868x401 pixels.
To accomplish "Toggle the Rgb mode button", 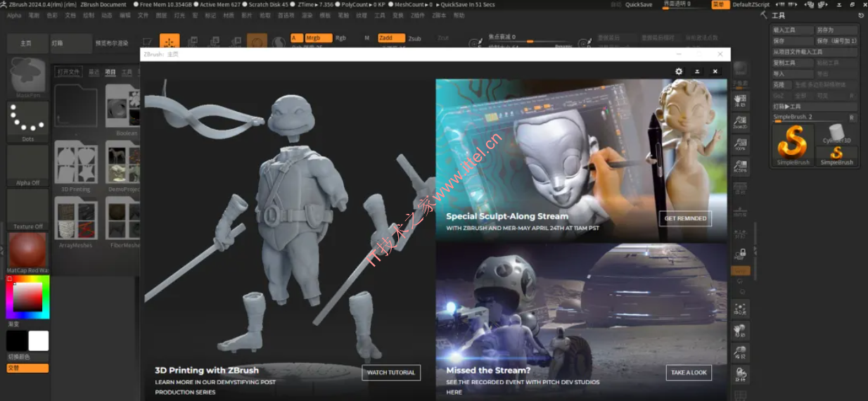I will point(340,38).
